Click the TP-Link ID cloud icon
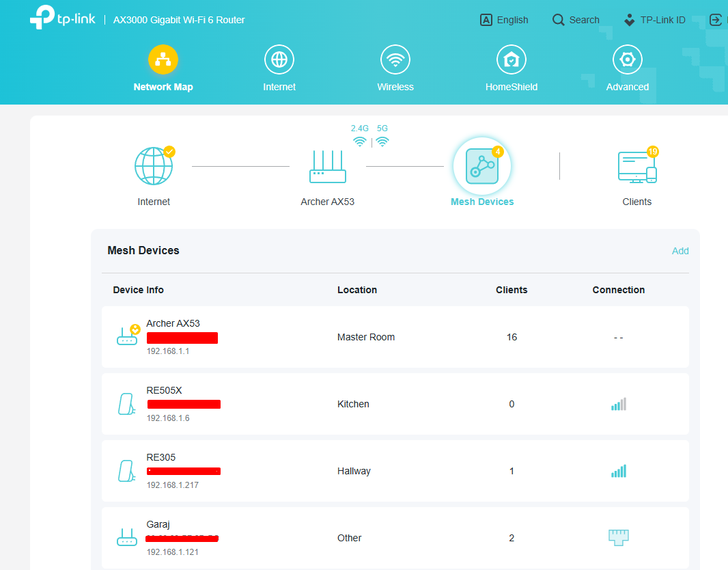Screen dimensions: 728x570 click(629, 20)
